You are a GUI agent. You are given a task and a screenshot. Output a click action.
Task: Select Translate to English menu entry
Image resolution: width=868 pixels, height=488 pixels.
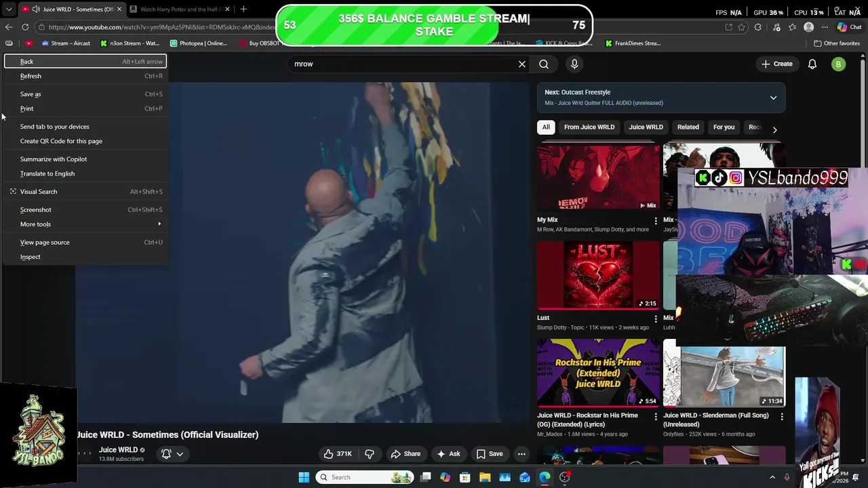click(x=85, y=174)
